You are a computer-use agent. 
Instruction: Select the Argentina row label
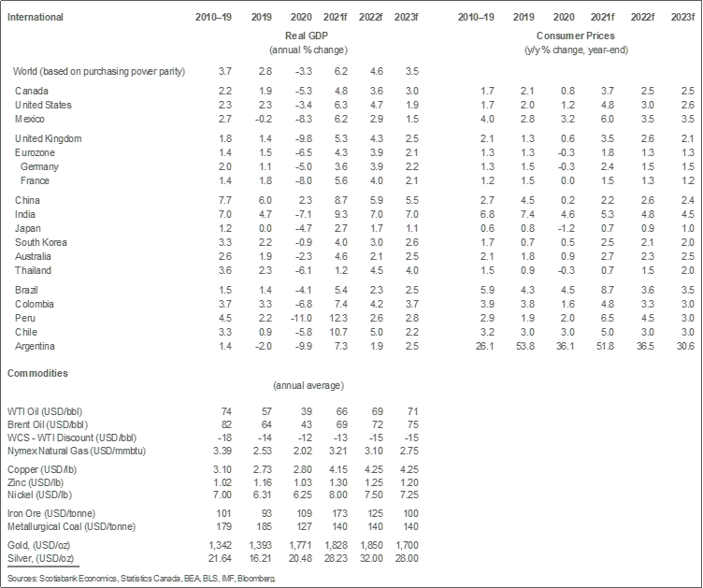37,346
